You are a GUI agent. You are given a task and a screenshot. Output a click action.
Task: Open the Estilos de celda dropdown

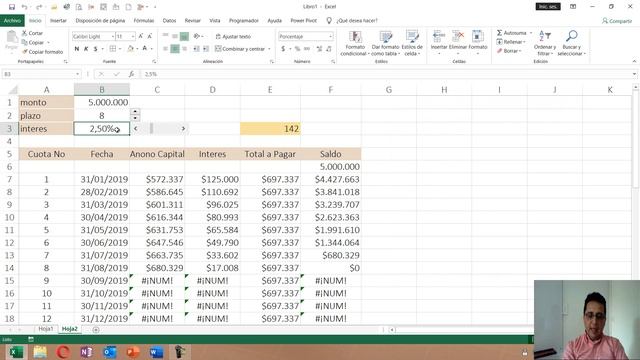coord(412,42)
